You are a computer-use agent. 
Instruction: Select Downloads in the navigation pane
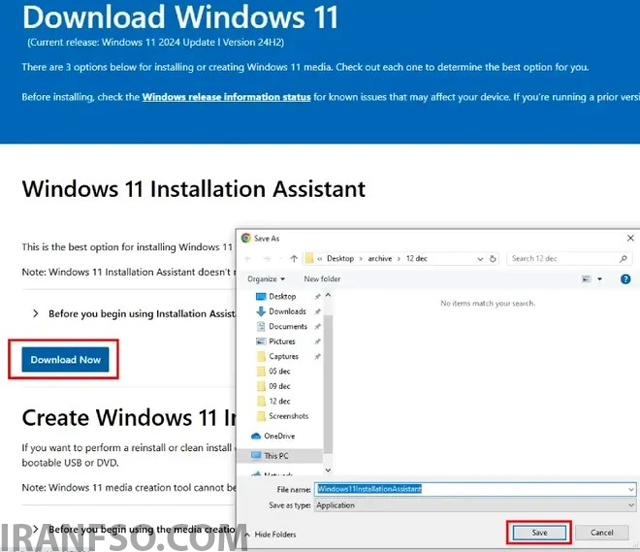[287, 311]
